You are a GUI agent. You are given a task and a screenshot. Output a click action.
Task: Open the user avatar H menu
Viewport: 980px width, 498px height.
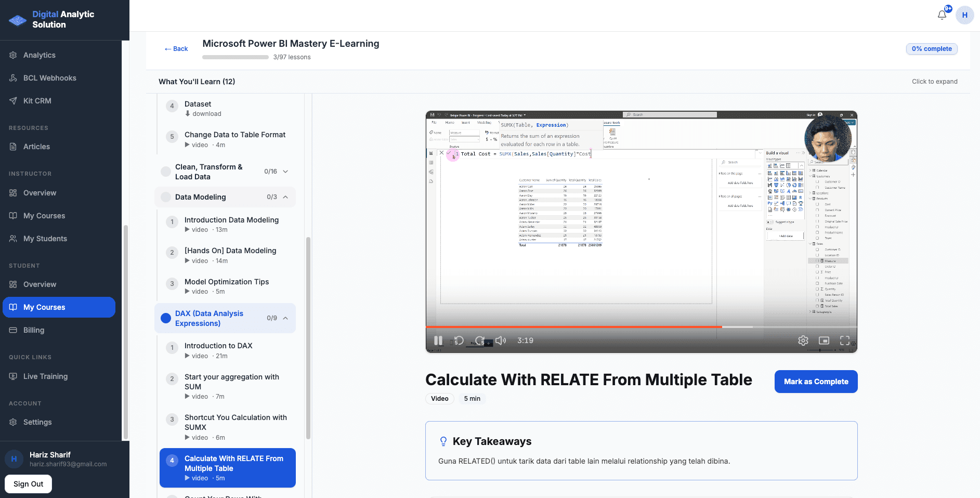[x=964, y=15]
